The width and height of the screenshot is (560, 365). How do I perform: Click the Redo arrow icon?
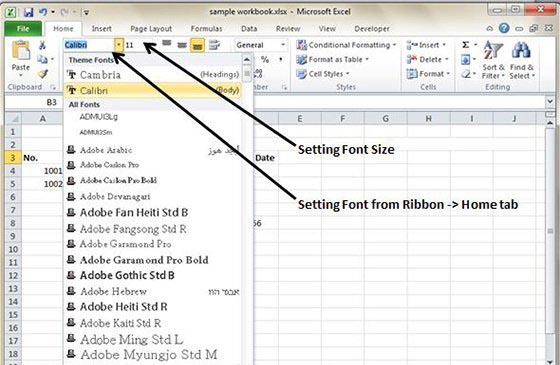(x=65, y=12)
